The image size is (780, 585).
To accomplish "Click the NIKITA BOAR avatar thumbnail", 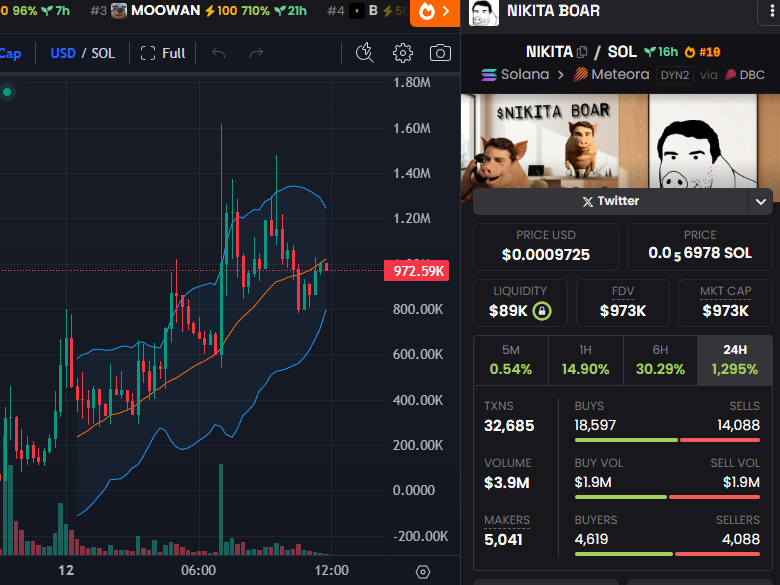I will (484, 12).
